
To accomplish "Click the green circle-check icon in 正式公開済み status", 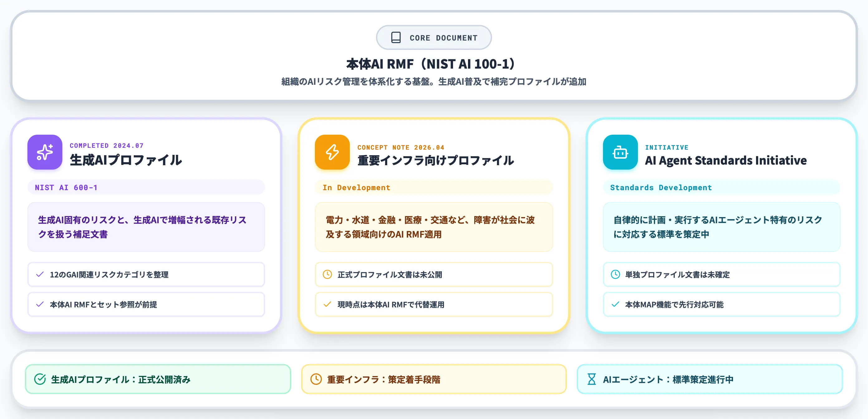I will tap(40, 379).
